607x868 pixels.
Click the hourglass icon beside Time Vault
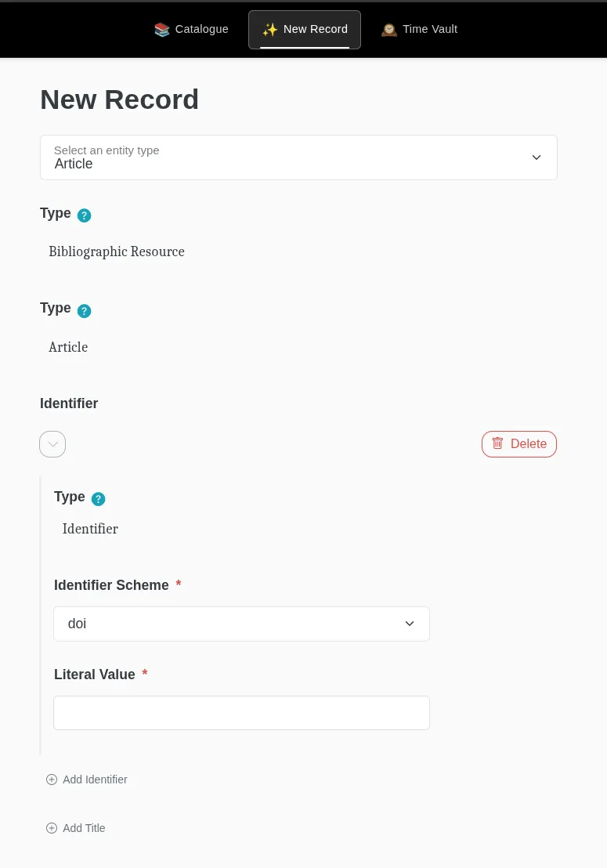pos(389,30)
